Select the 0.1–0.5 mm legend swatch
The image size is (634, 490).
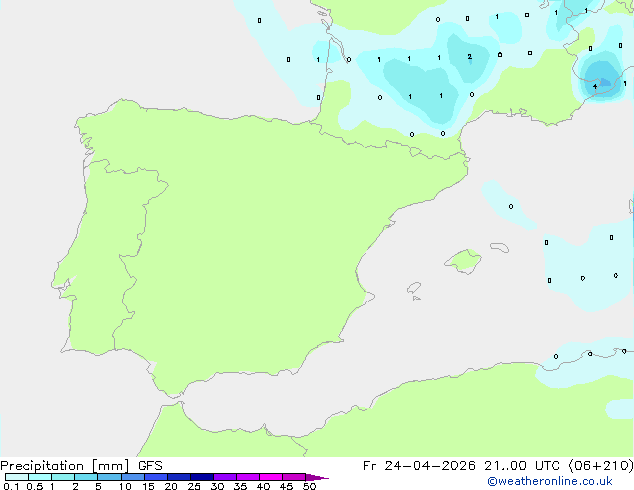(x=17, y=477)
